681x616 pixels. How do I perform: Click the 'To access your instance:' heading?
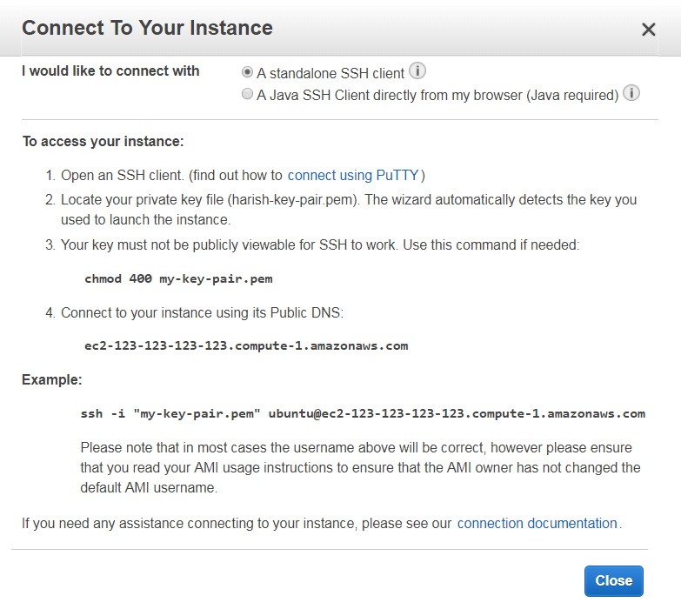103,142
